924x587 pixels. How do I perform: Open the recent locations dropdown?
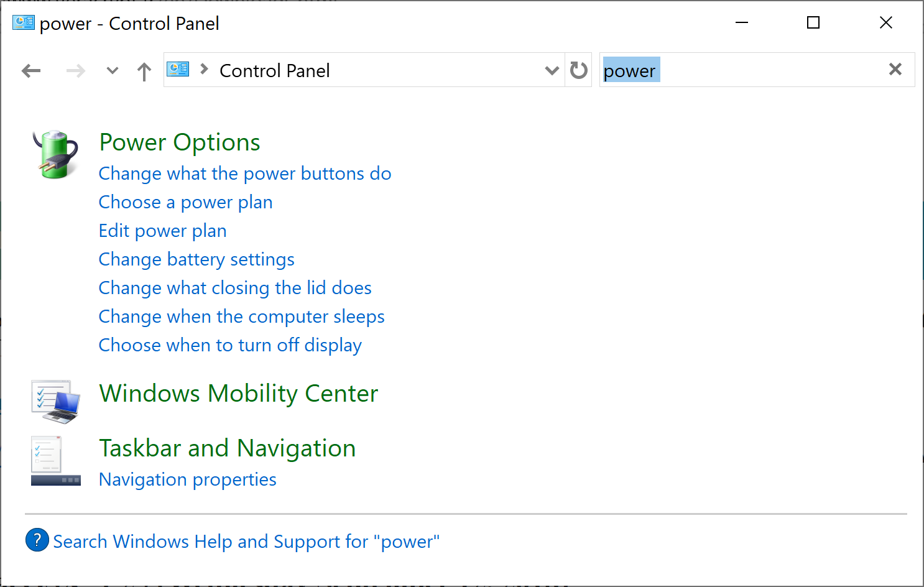113,71
